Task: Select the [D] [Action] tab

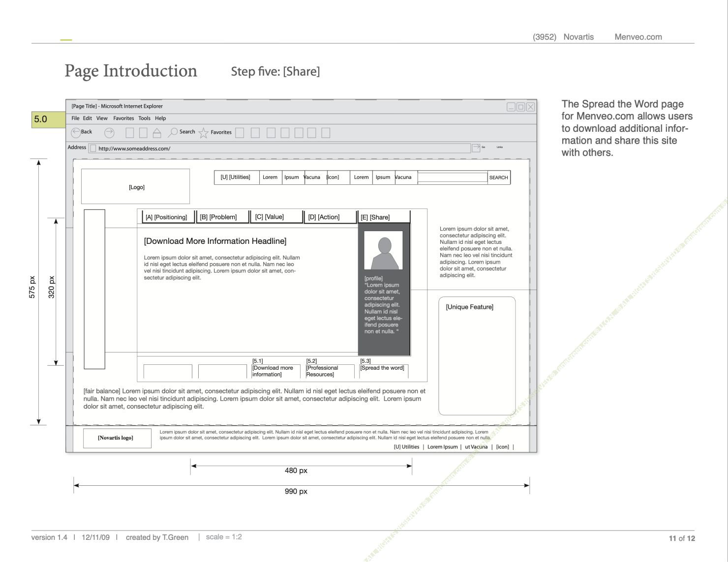Action: (x=330, y=217)
